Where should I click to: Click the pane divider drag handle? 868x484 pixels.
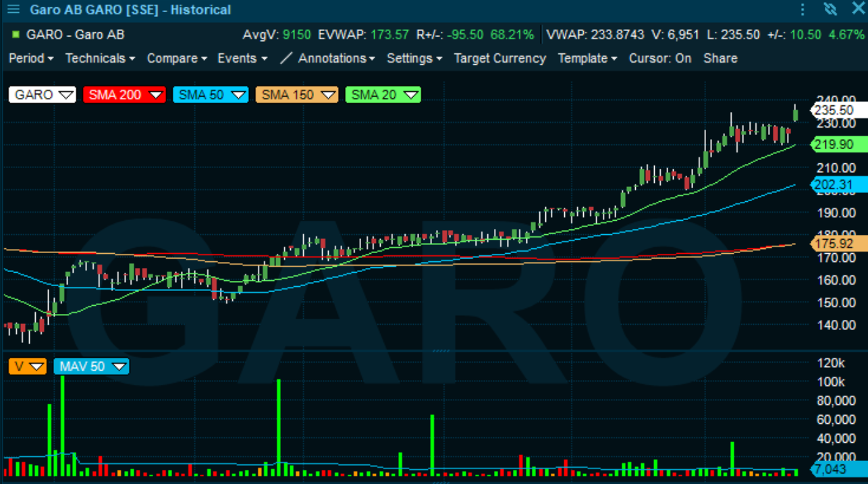coord(441,351)
